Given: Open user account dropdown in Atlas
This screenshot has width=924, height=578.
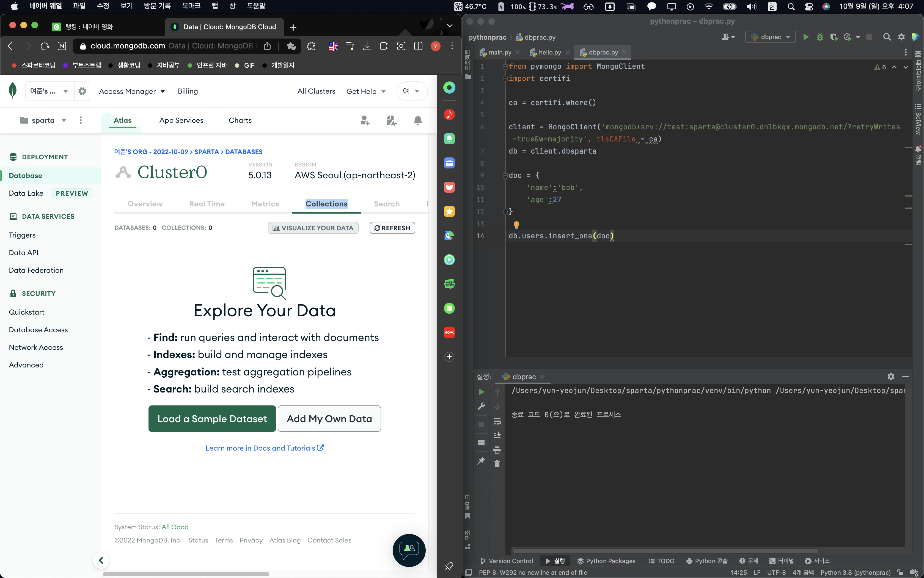Looking at the screenshot, I should 412,91.
